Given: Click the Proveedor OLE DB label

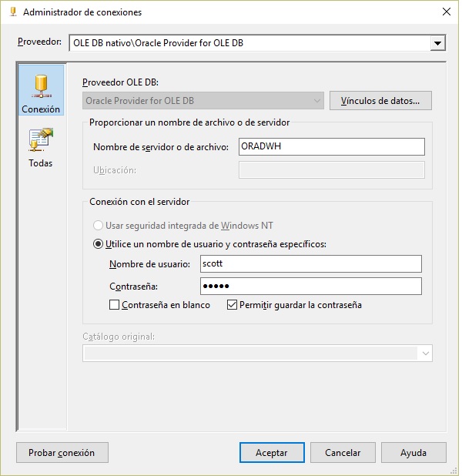Looking at the screenshot, I should point(121,82).
